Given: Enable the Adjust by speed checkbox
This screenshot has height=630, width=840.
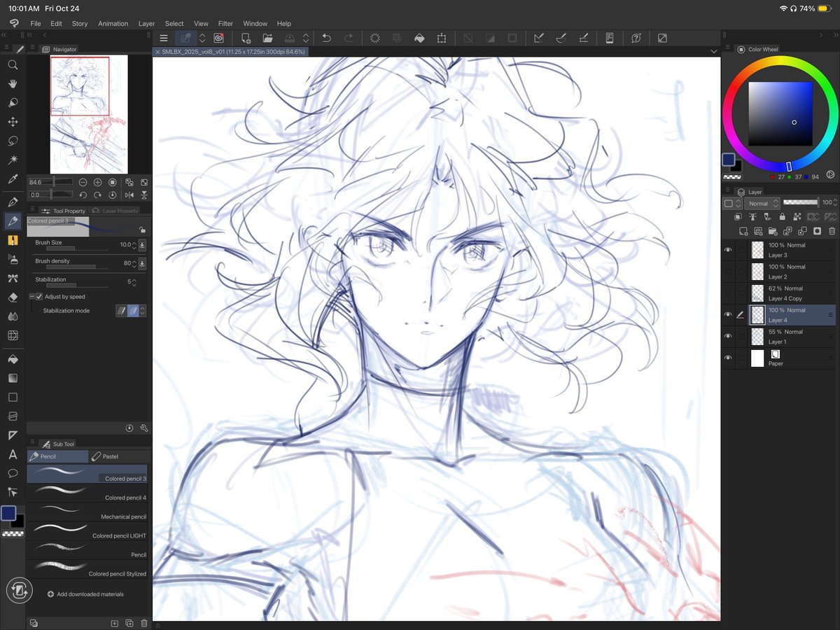Looking at the screenshot, I should pyautogui.click(x=39, y=296).
